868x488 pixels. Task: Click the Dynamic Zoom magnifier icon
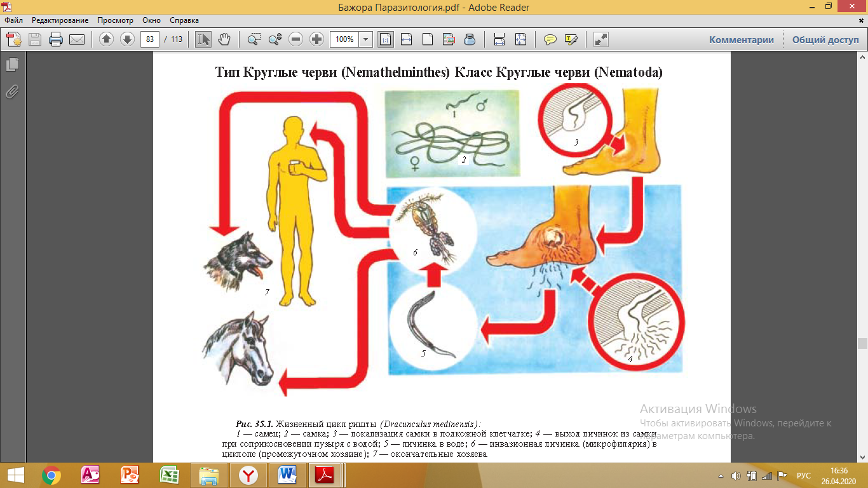tap(275, 39)
